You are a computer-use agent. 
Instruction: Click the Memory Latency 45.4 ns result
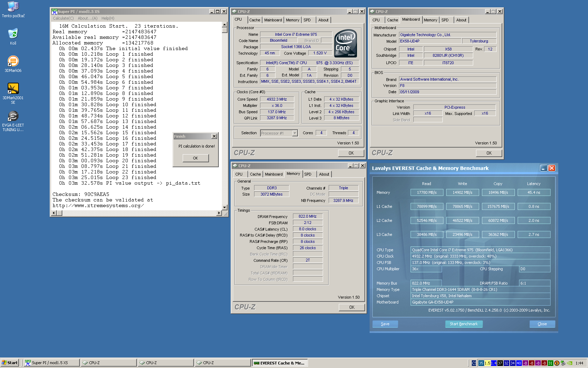534,192
